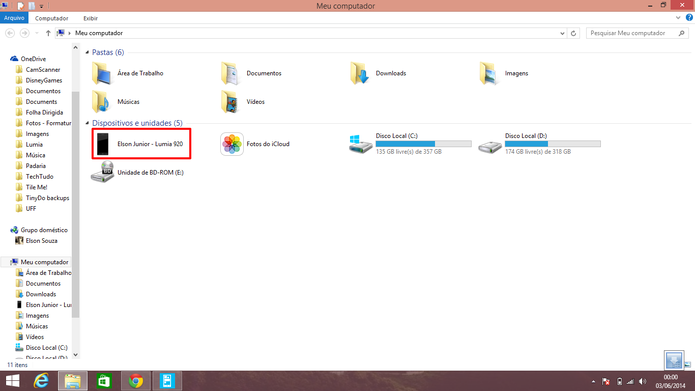Image resolution: width=695 pixels, height=391 pixels.
Task: Select Disco Local (C:) in sidebar
Action: tap(41, 348)
